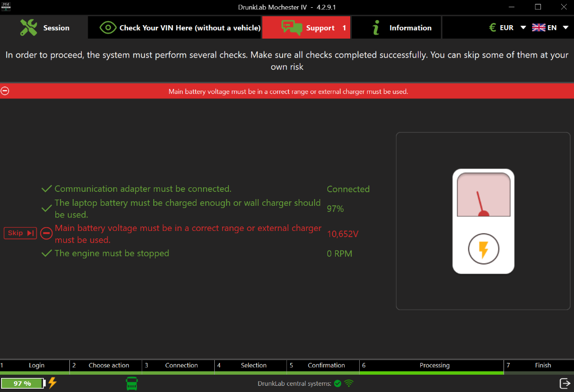Click the 97% battery level indicator
574x392 pixels.
pos(23,384)
